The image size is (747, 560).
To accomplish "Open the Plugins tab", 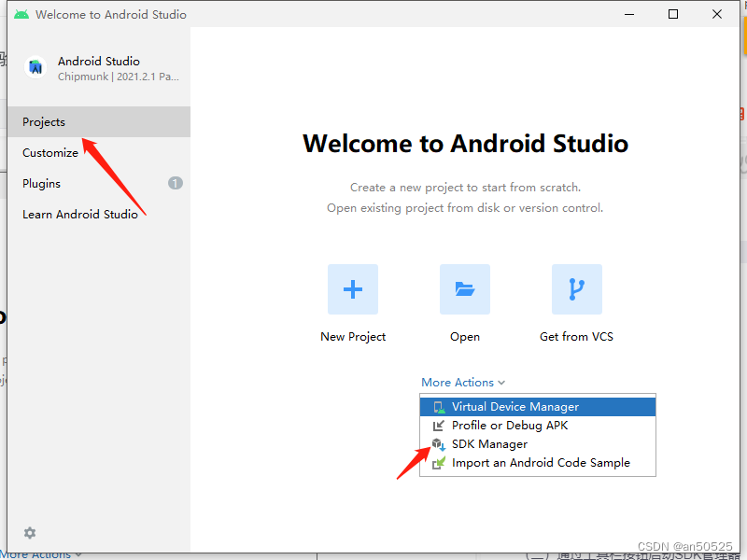I will click(99, 183).
